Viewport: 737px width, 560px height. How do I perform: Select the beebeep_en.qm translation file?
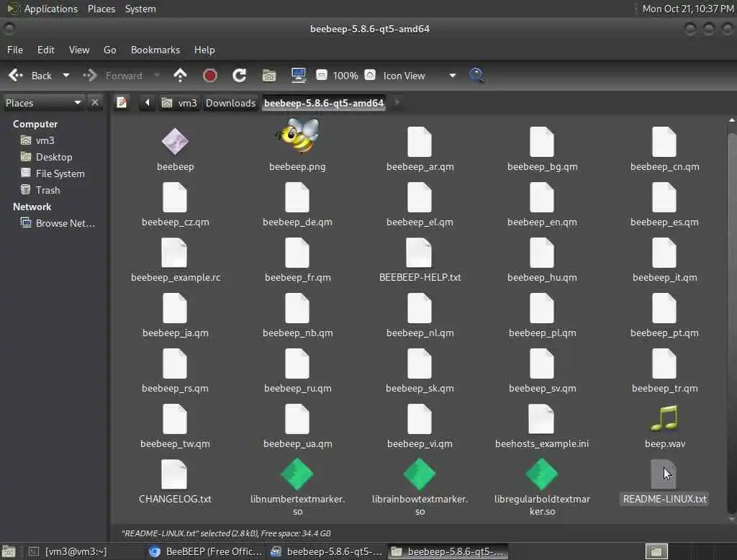pyautogui.click(x=541, y=197)
